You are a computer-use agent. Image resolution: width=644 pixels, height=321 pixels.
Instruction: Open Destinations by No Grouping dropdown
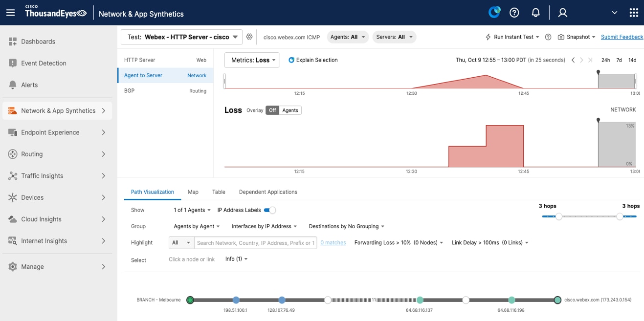click(346, 226)
